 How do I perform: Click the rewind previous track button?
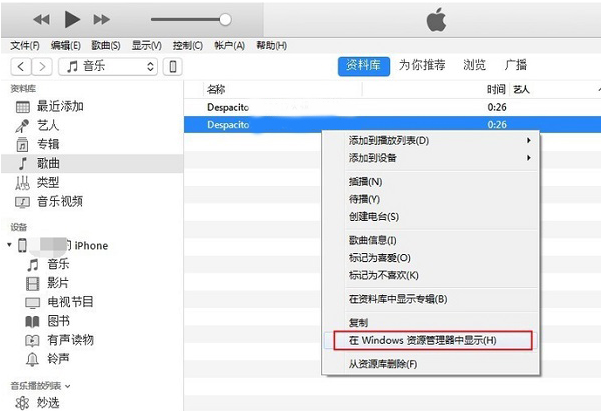tap(42, 19)
